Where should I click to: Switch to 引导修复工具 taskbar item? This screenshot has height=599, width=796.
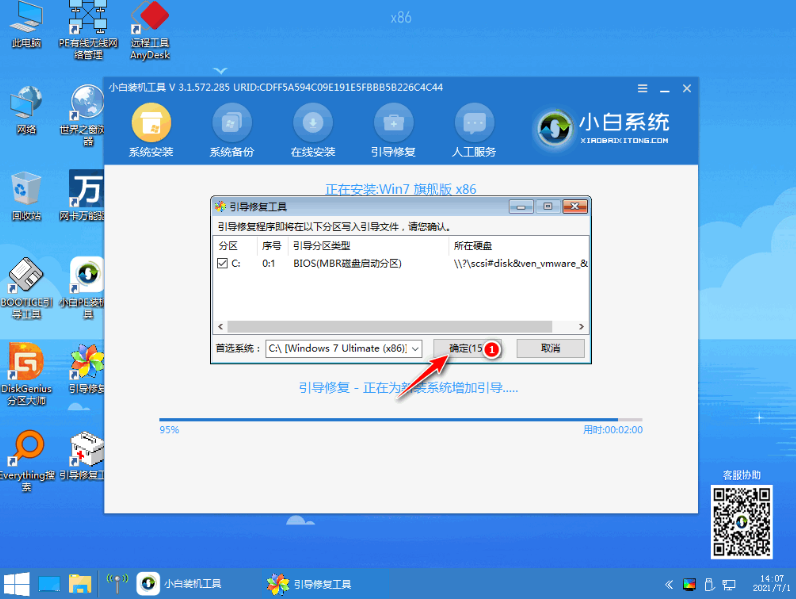310,584
